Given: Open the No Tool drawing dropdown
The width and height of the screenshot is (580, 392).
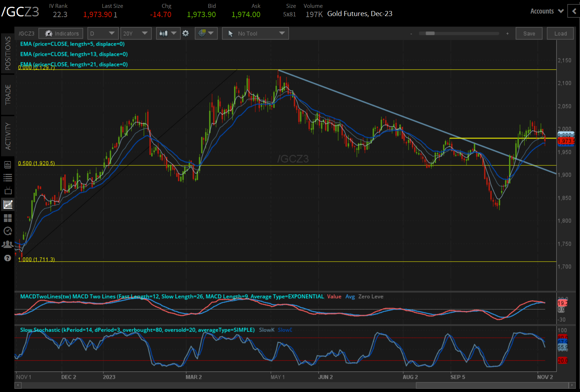Looking at the screenshot, I should pyautogui.click(x=255, y=33).
